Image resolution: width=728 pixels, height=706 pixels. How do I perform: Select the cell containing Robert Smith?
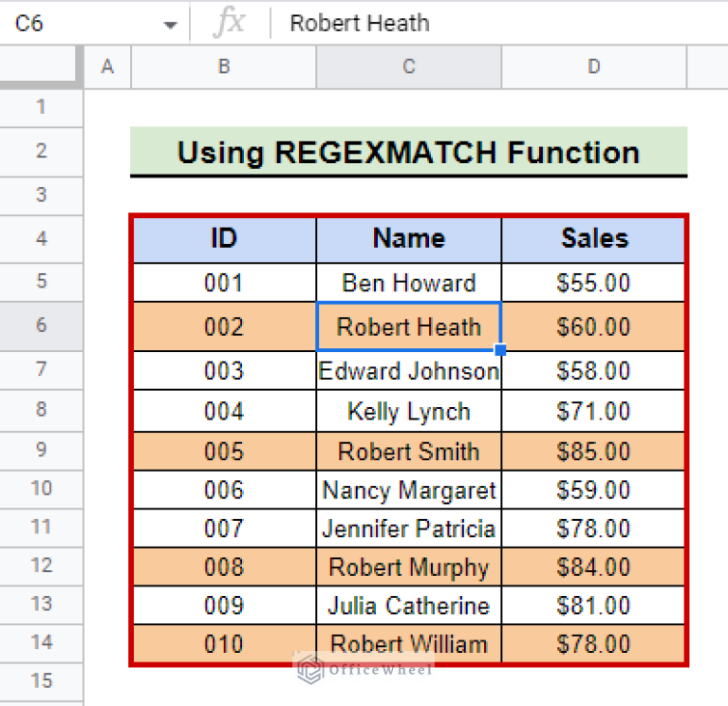(408, 451)
